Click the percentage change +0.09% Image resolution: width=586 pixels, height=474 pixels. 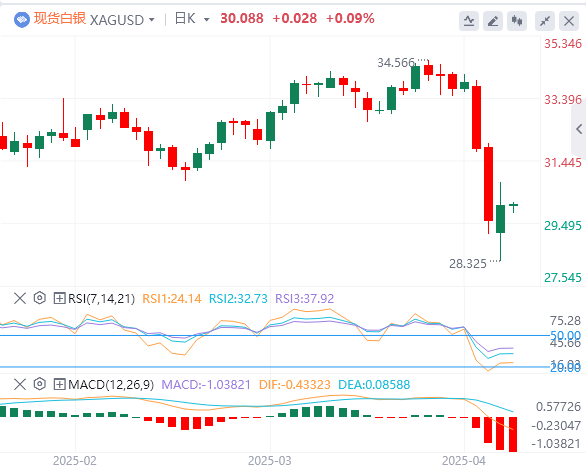350,18
